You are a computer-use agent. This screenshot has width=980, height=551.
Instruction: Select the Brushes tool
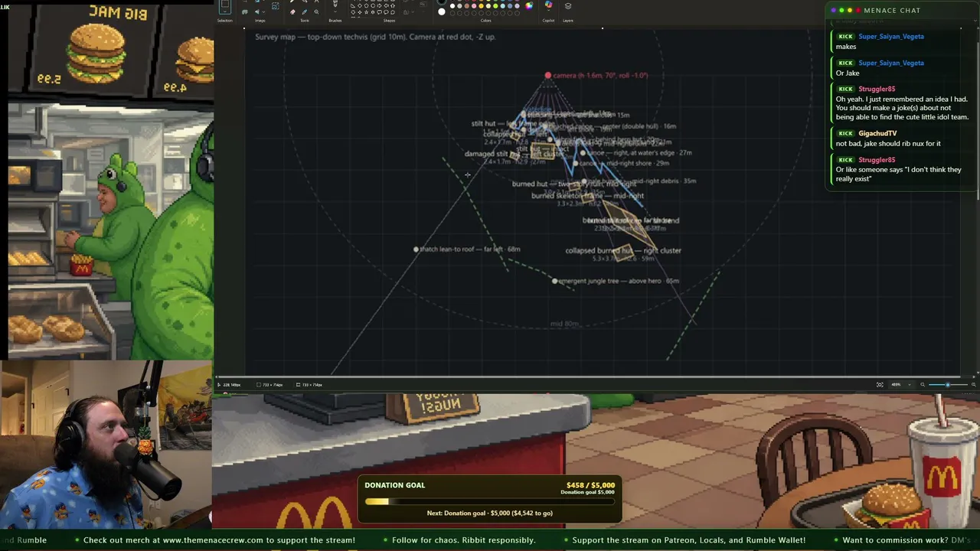pos(335,4)
